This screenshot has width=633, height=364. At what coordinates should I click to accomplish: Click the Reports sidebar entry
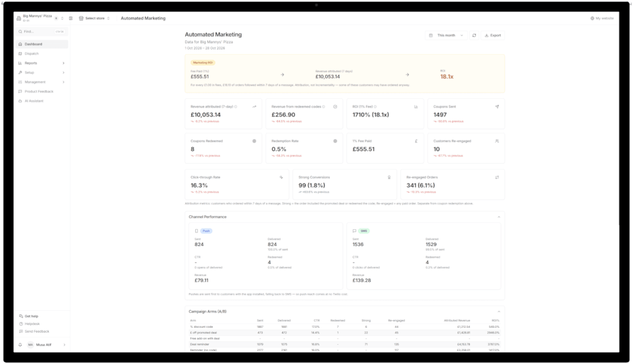coord(42,63)
